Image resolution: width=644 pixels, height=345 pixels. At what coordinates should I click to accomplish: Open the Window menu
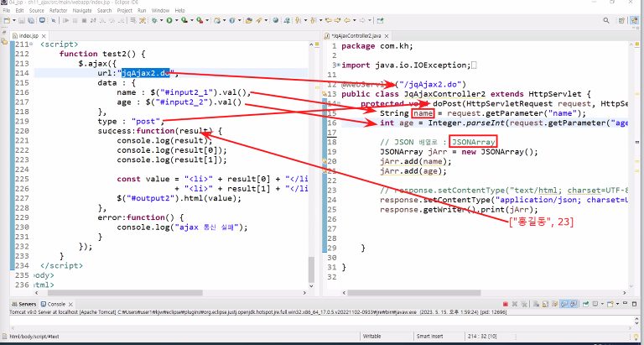160,10
